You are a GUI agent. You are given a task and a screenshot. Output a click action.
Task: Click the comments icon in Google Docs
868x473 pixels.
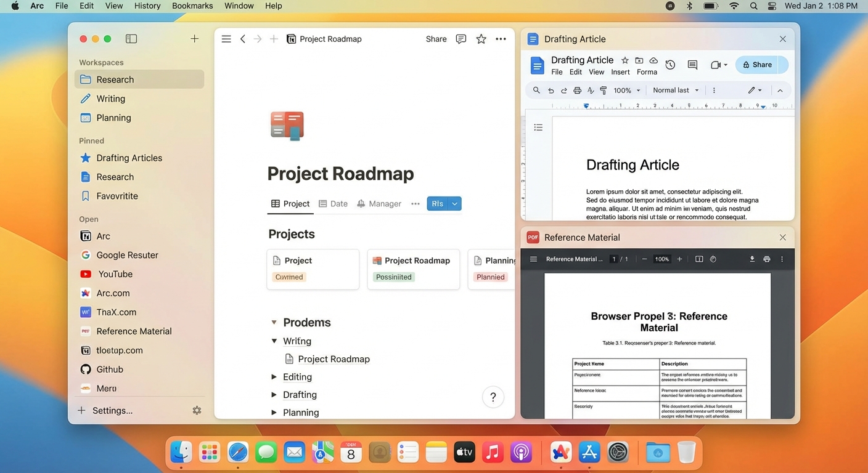(692, 65)
